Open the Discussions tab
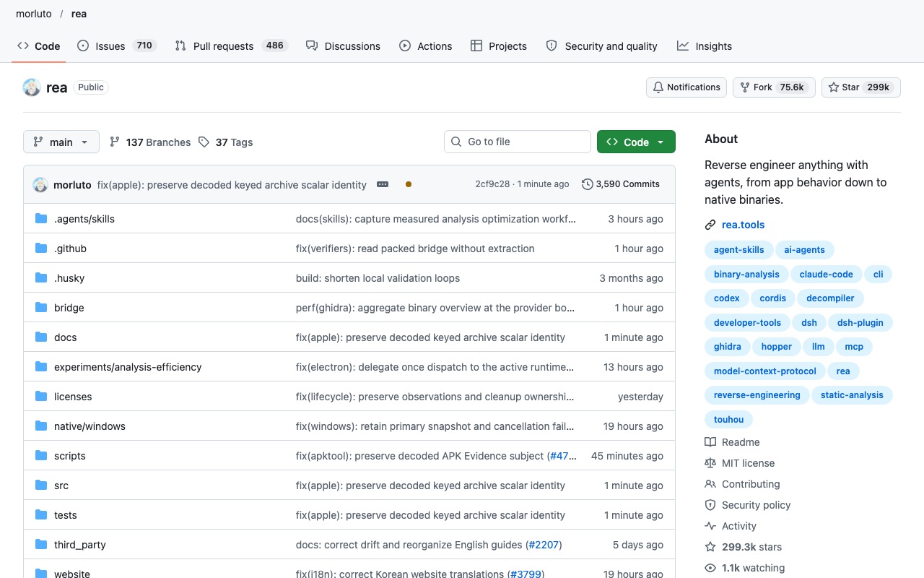The height and width of the screenshot is (578, 924). (x=343, y=46)
